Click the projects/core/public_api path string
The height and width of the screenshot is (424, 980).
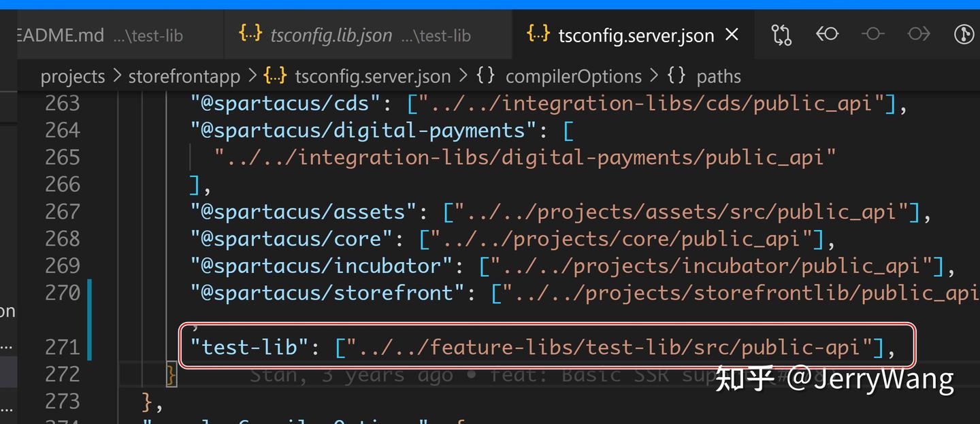pyautogui.click(x=621, y=239)
